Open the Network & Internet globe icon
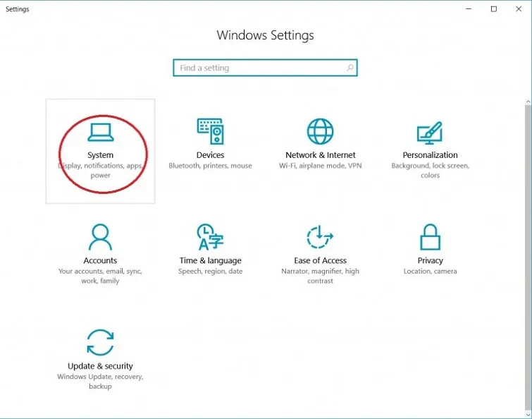The height and width of the screenshot is (419, 532). (x=321, y=132)
